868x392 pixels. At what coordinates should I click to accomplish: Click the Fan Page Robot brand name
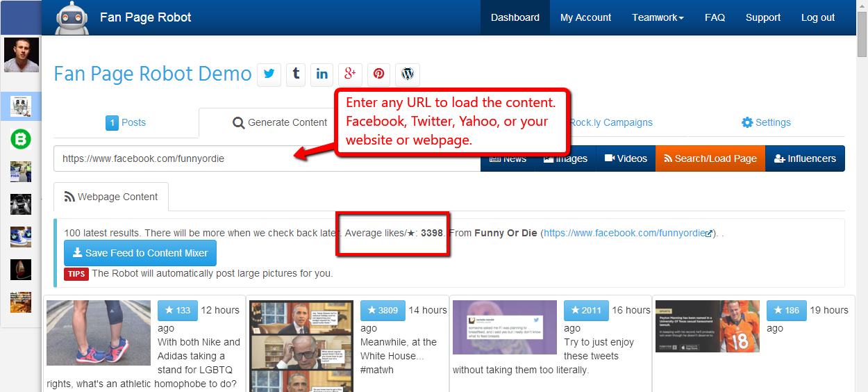(146, 17)
